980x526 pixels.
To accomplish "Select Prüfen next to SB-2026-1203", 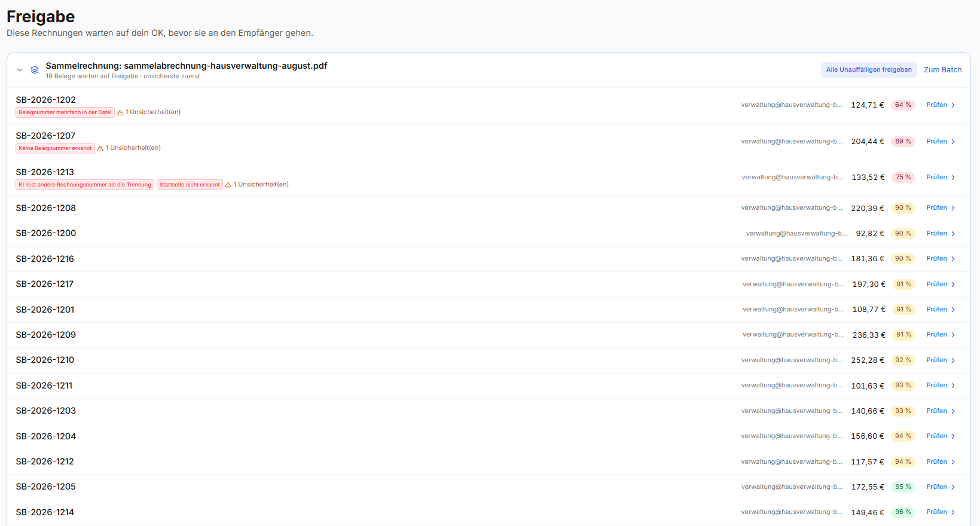I will click(x=941, y=411).
